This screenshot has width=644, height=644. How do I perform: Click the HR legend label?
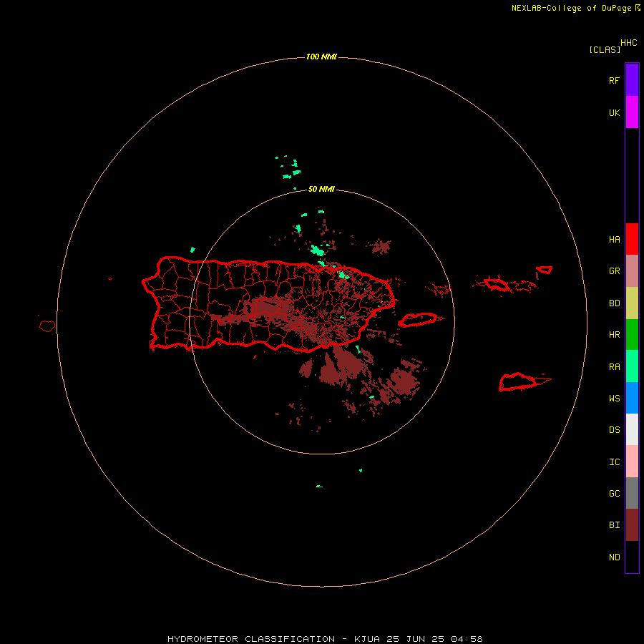pos(614,335)
